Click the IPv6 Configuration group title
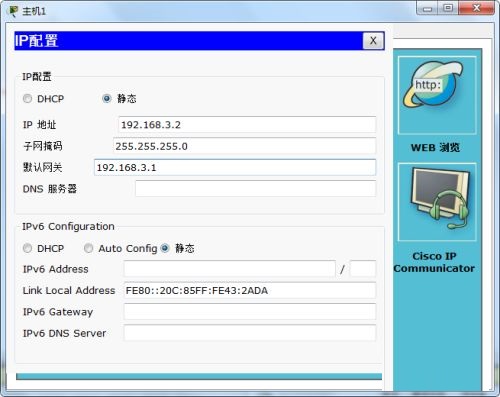Screen dimensions: 500x397 (x=68, y=227)
